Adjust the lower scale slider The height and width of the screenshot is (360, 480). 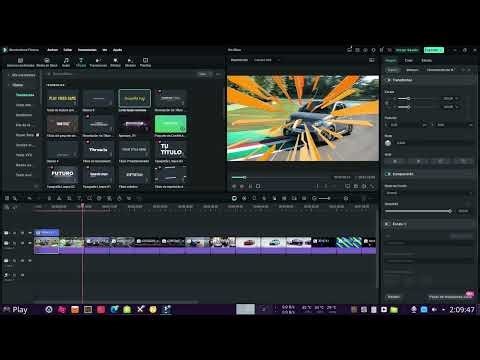[x=409, y=107]
